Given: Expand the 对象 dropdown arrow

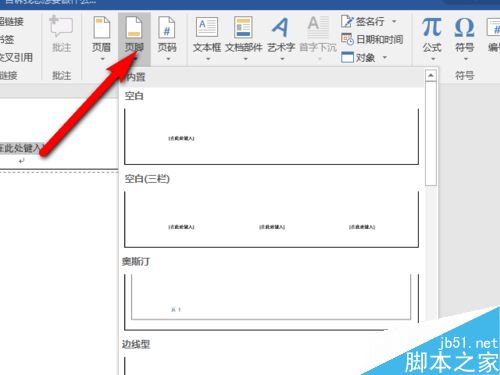Looking at the screenshot, I should click(385, 57).
